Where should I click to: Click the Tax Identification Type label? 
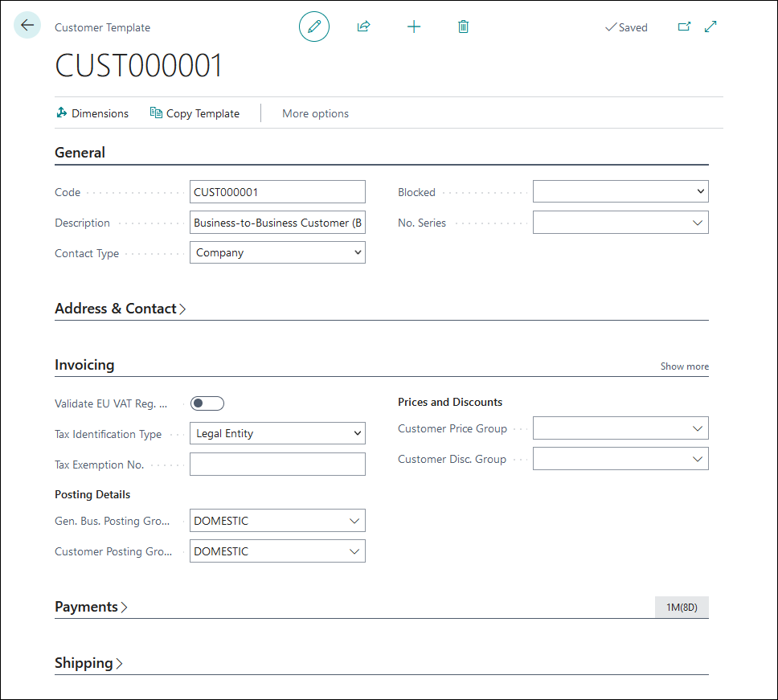pos(109,434)
